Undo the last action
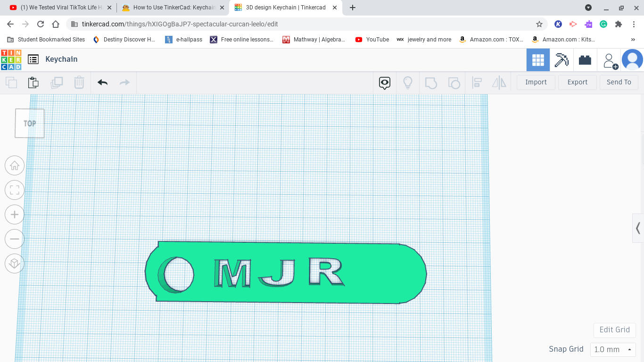The height and width of the screenshot is (362, 644). coord(102,82)
